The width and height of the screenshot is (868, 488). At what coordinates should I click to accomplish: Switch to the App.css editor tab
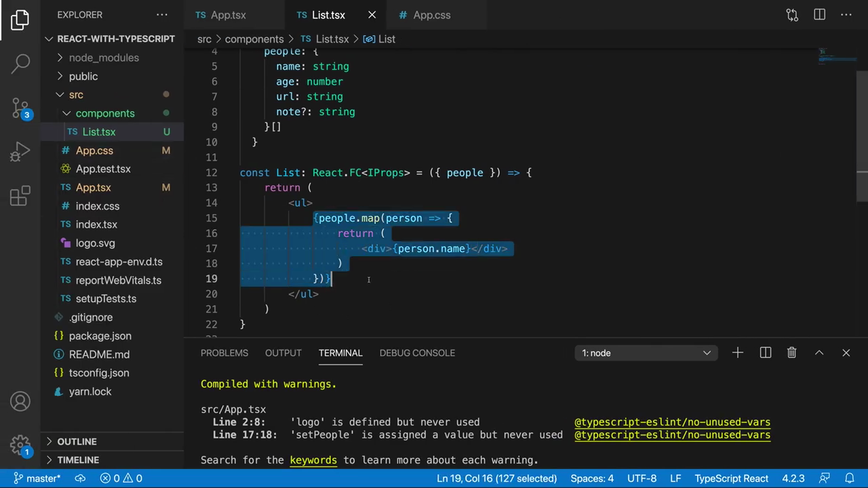point(437,15)
